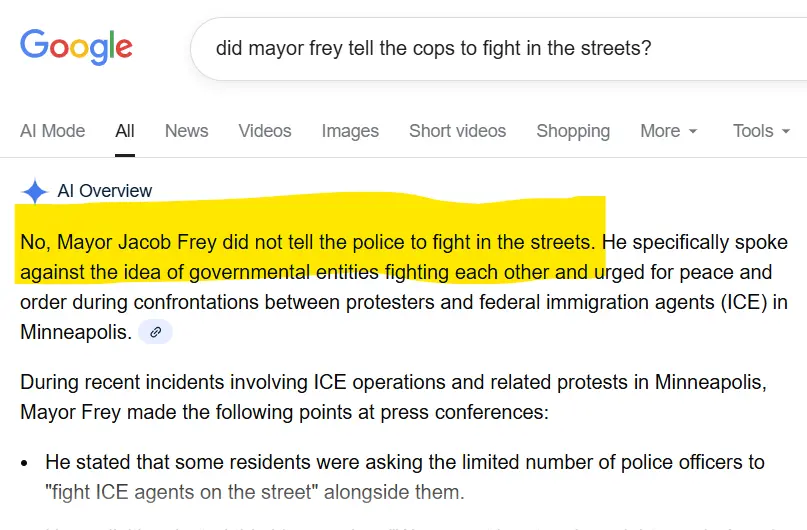The height and width of the screenshot is (530, 807).
Task: Open the Tools options
Action: pyautogui.click(x=762, y=131)
